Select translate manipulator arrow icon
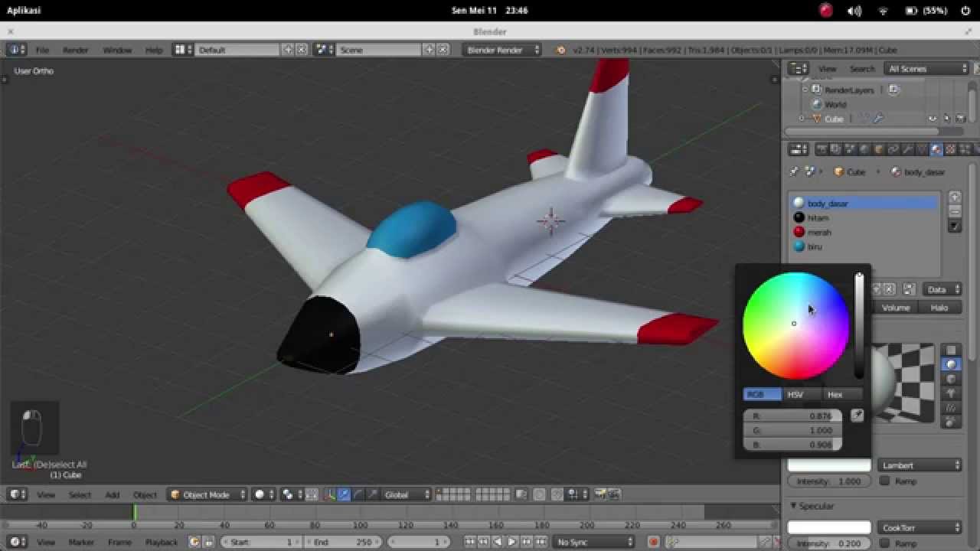Viewport: 980px width, 551px height. click(x=344, y=494)
